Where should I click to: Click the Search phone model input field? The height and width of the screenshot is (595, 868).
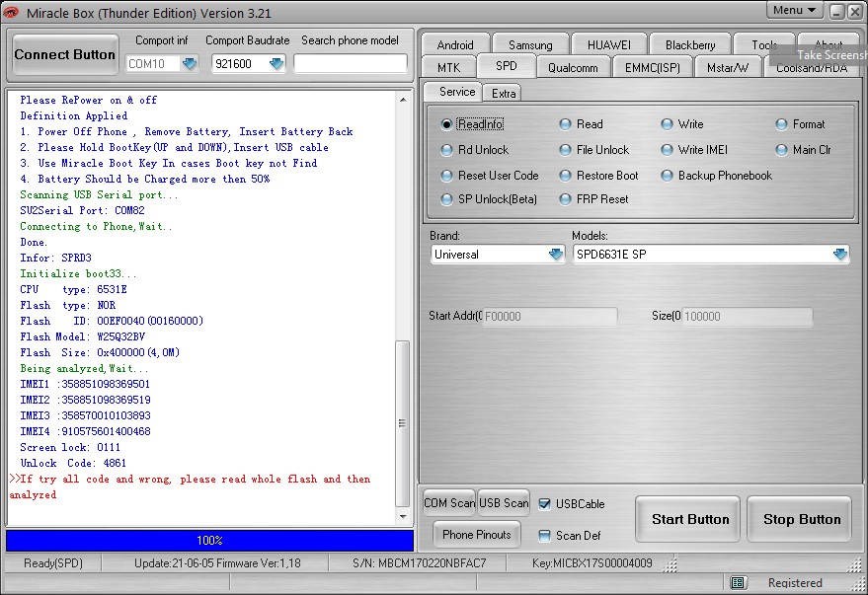(x=351, y=63)
